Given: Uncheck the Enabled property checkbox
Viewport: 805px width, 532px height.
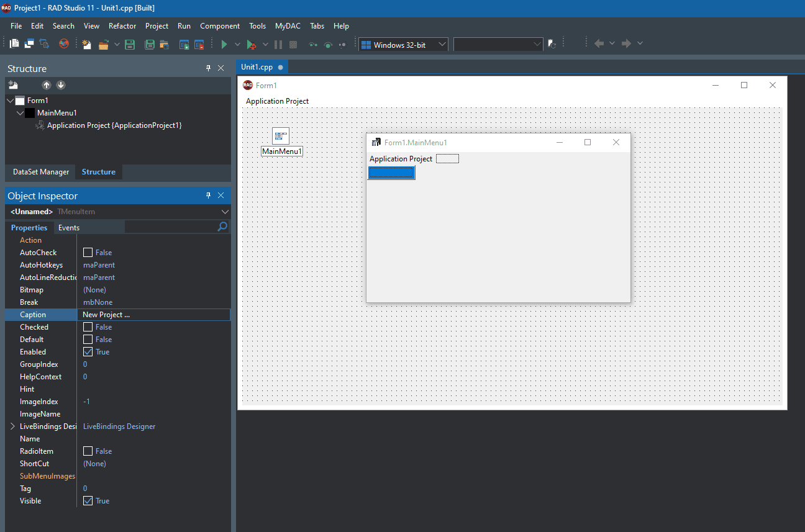Looking at the screenshot, I should click(88, 352).
